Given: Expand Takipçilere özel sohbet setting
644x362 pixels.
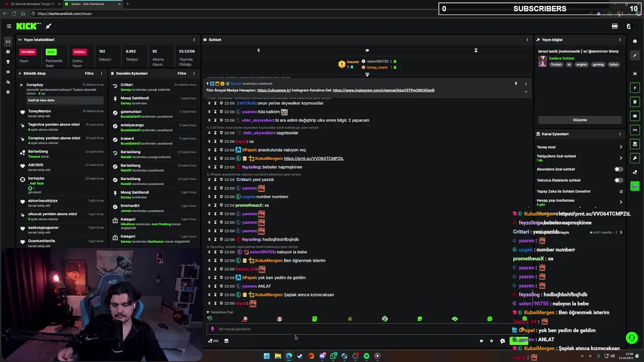Looking at the screenshot, I should pyautogui.click(x=621, y=158).
